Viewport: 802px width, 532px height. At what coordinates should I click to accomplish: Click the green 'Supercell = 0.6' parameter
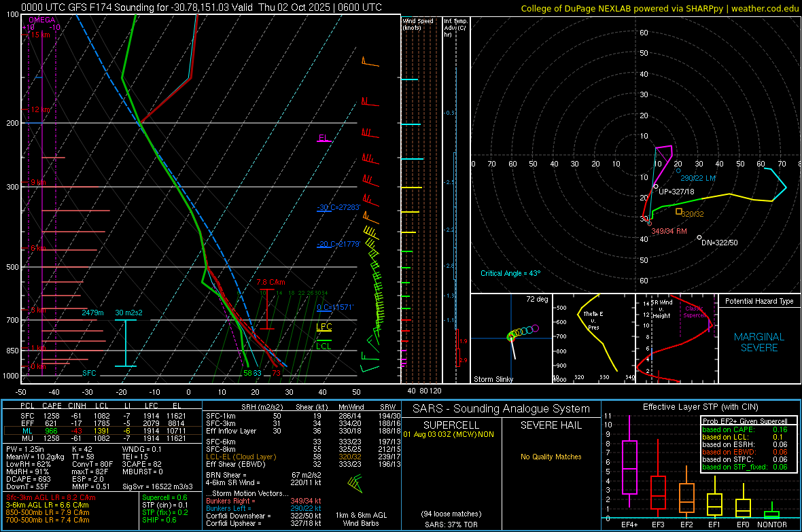pos(164,497)
